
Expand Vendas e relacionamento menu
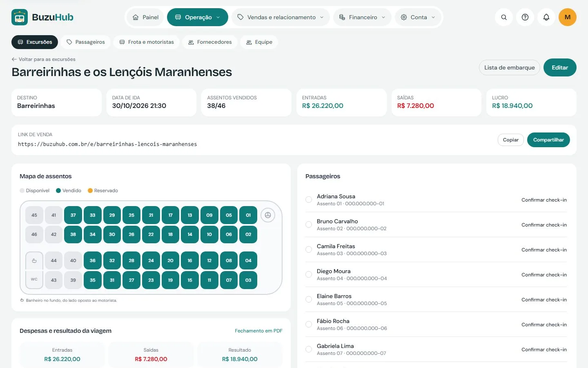(x=281, y=17)
